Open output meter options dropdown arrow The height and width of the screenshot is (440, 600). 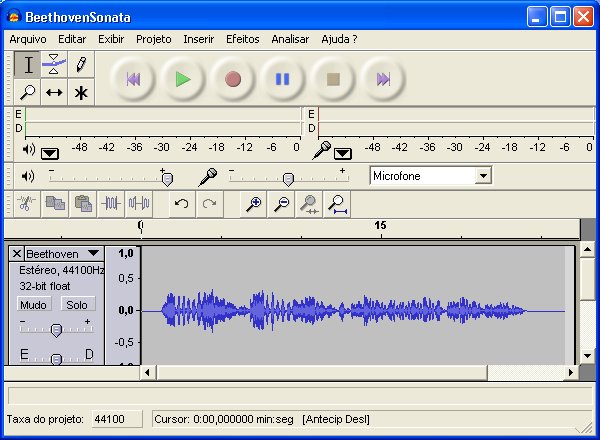pos(50,154)
